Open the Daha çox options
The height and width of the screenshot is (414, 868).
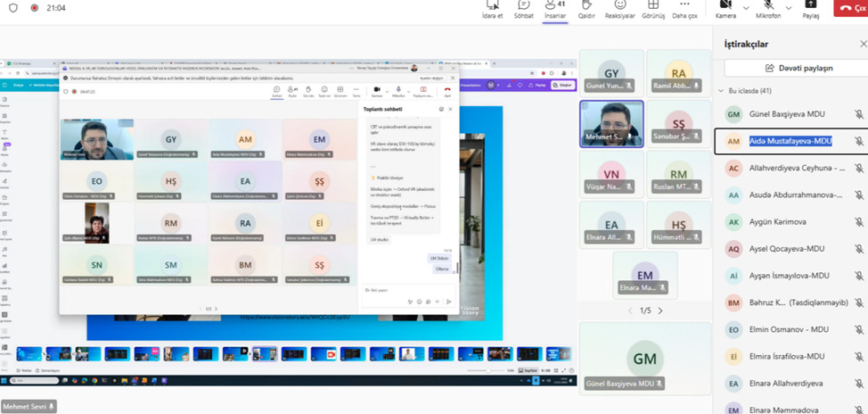684,9
